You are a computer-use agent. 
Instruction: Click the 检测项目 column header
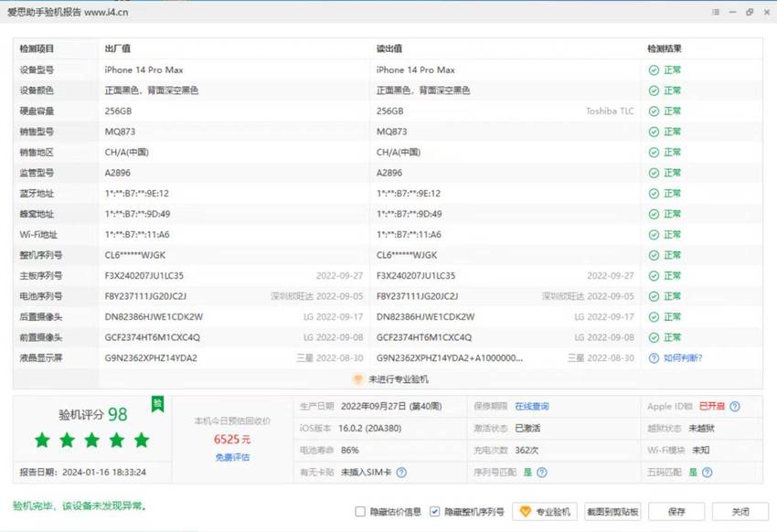point(37,48)
